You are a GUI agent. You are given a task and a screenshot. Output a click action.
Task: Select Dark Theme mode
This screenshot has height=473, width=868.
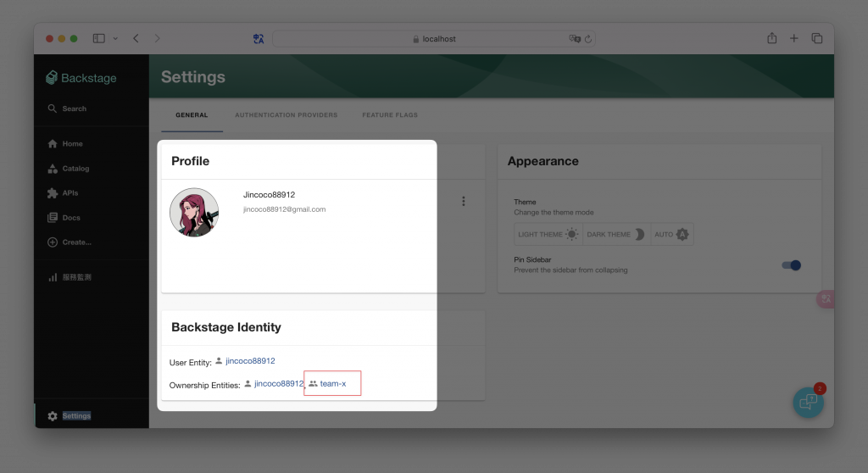[x=616, y=234]
